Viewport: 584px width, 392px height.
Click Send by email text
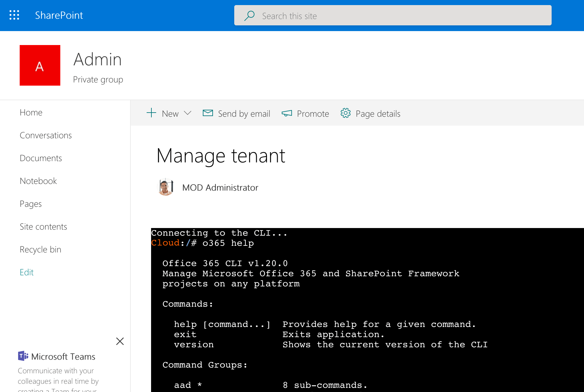pyautogui.click(x=244, y=114)
